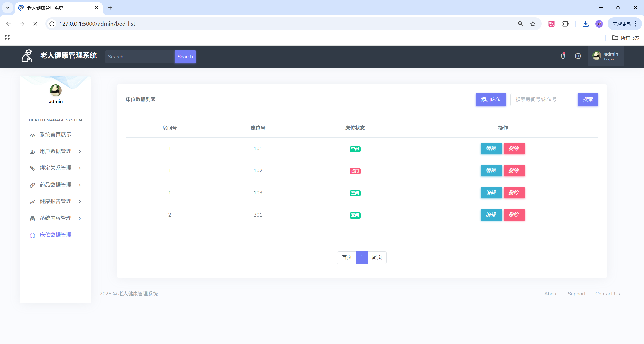Screen dimensions: 644x344
Task: Go to 尾页 in pagination
Action: 377,257
